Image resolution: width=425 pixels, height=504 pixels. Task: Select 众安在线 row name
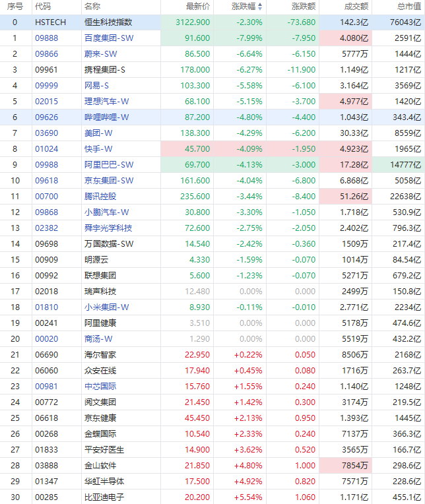(100, 371)
